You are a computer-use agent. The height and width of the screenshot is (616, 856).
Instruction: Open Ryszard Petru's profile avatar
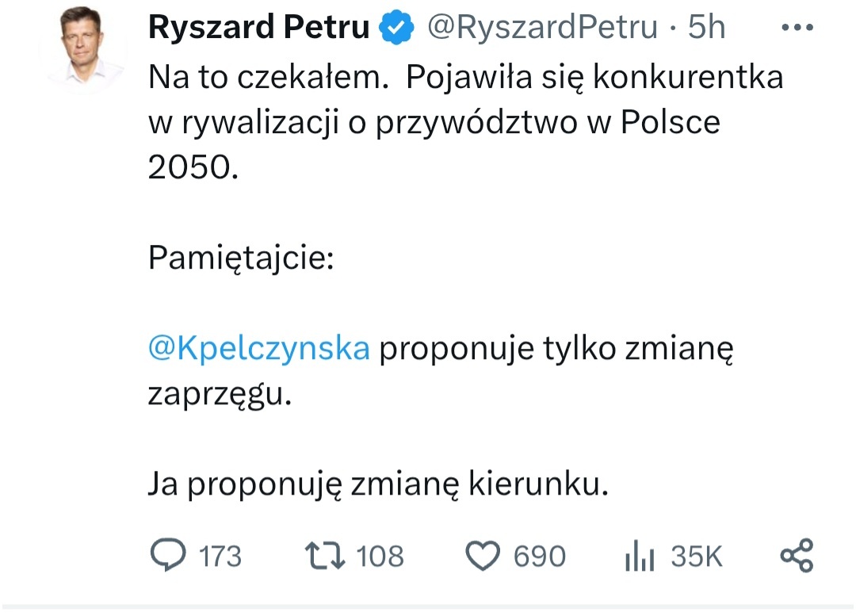[84, 49]
